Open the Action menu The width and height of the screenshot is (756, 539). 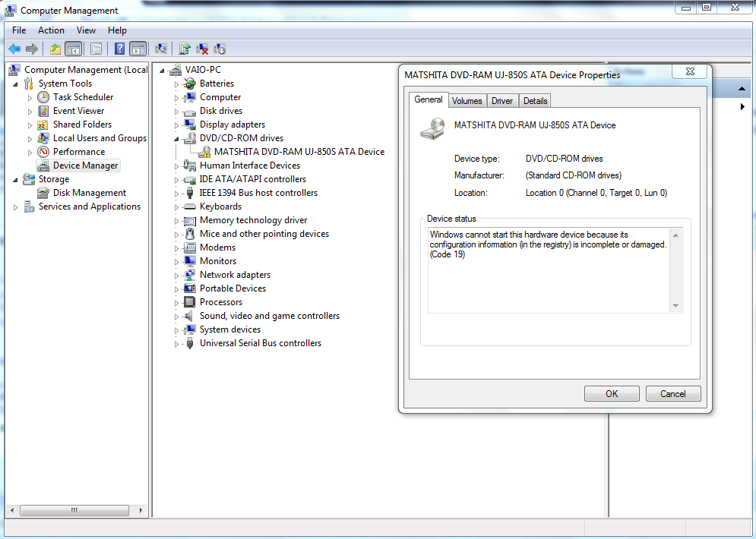[x=51, y=30]
